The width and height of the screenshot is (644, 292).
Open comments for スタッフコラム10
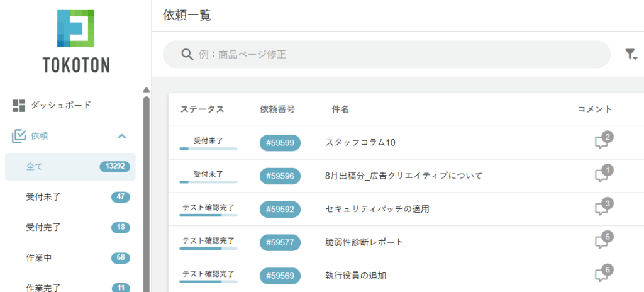tap(602, 142)
